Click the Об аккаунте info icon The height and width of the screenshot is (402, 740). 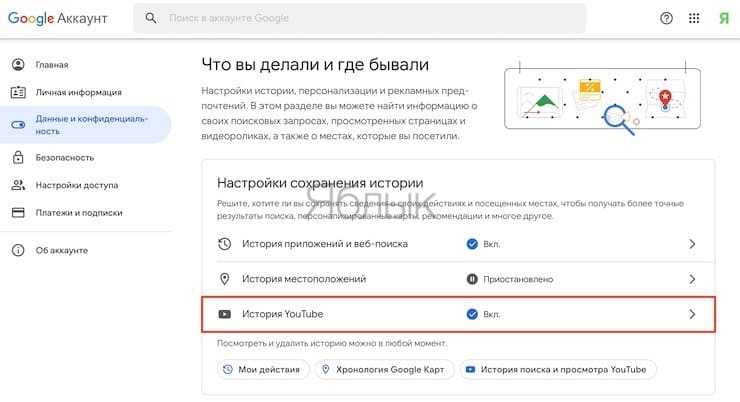[x=18, y=250]
